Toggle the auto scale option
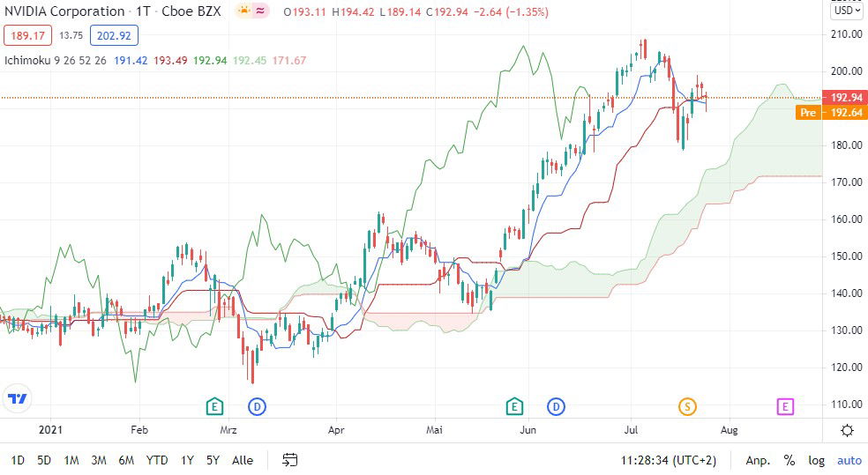This screenshot has height=475, width=868. 849,460
